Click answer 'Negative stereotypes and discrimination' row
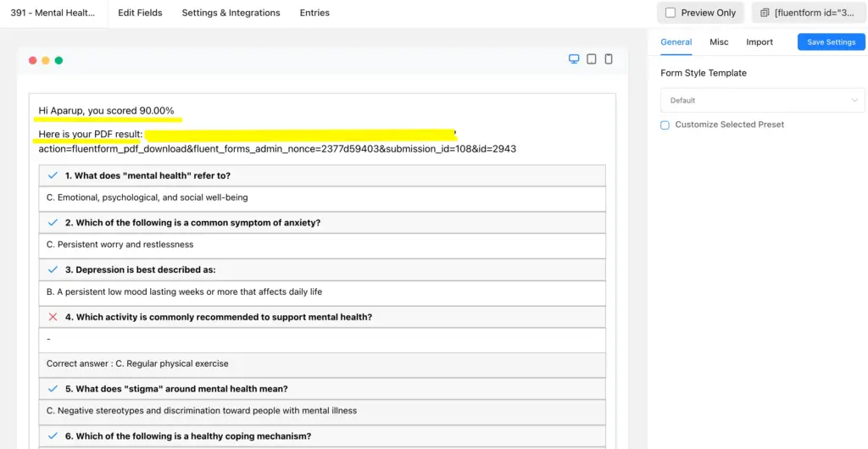 coord(322,411)
